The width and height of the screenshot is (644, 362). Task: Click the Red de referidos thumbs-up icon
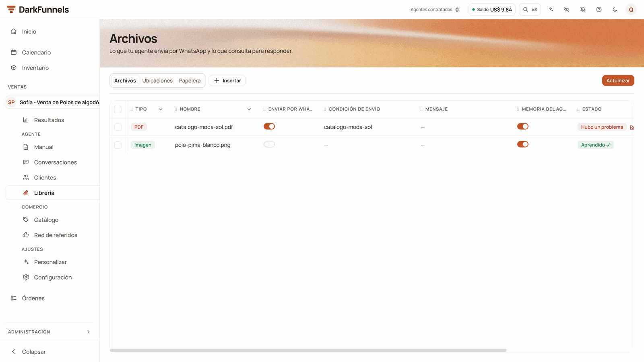coord(26,235)
